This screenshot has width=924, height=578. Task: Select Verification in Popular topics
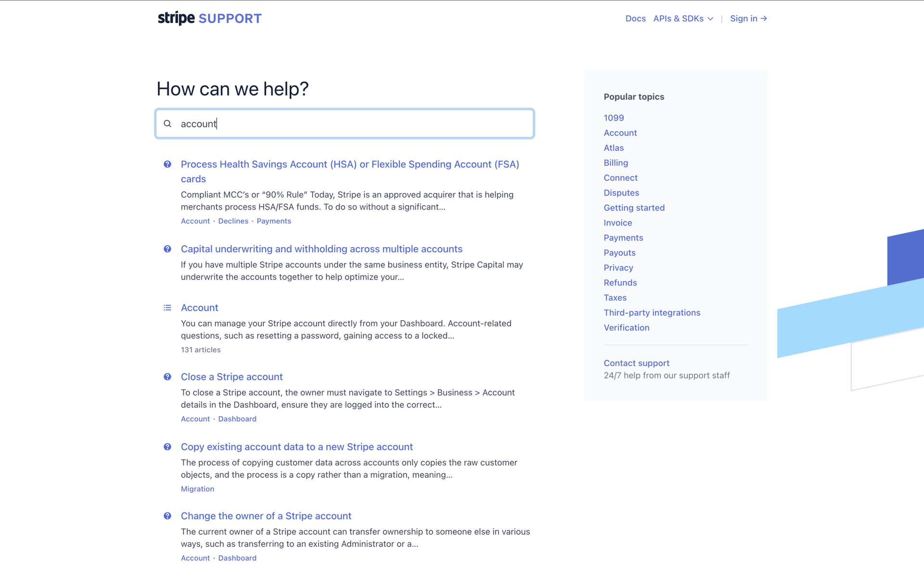[627, 328]
